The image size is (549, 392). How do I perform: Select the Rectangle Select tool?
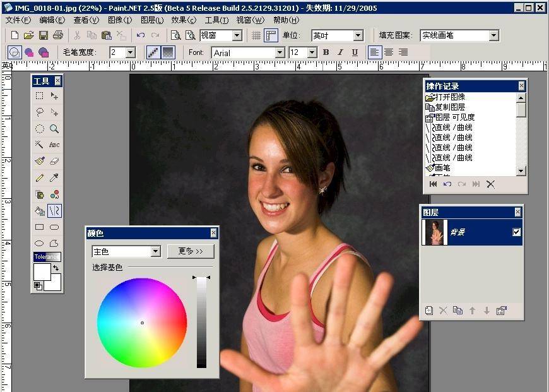click(40, 96)
